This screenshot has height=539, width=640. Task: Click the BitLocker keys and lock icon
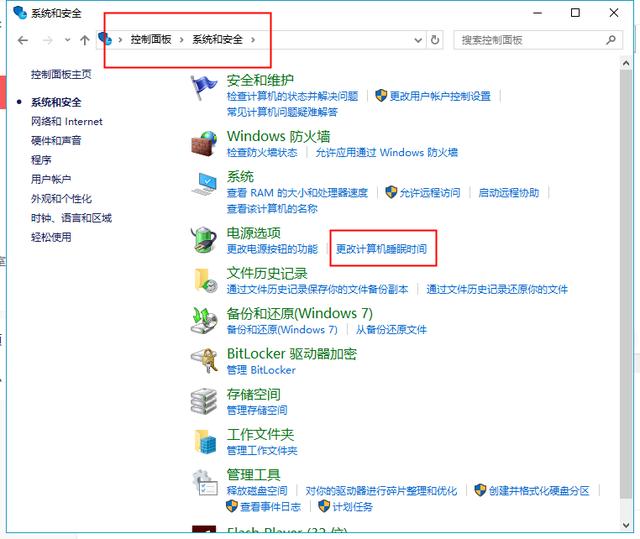point(204,360)
